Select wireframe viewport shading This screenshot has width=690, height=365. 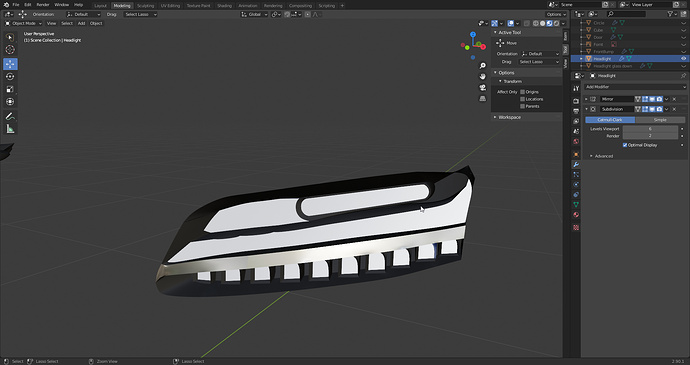coord(536,23)
